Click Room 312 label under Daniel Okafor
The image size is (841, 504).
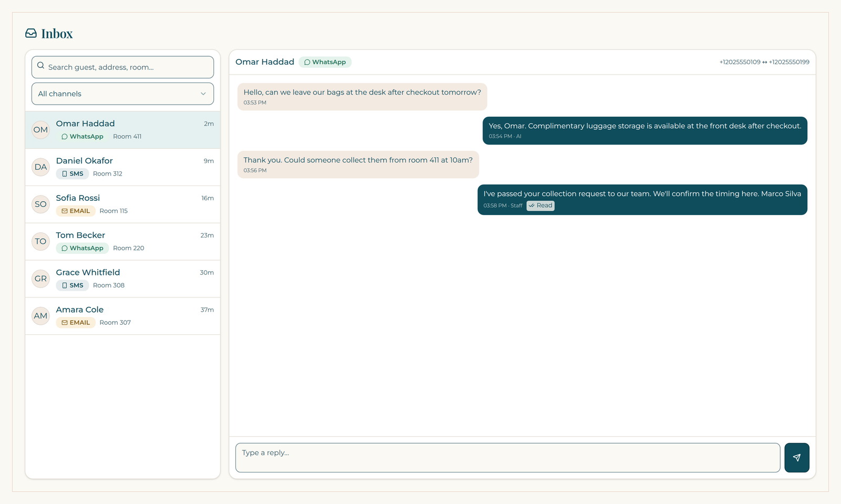pyautogui.click(x=108, y=174)
